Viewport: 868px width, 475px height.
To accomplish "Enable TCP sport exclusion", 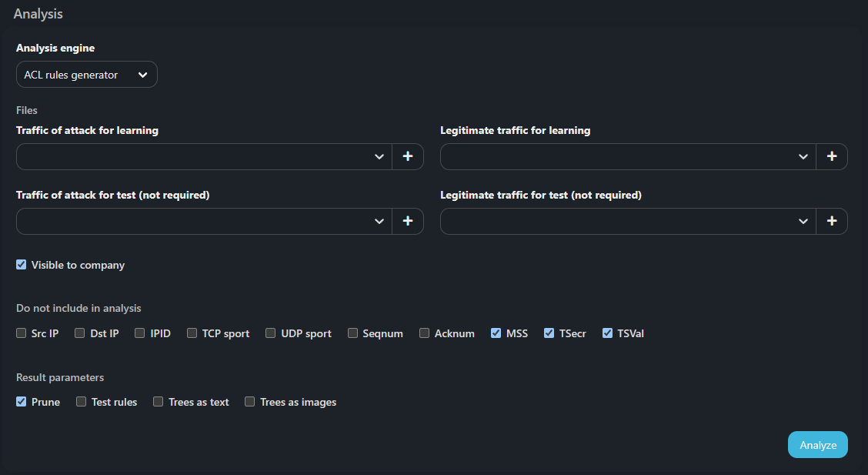I will pos(192,333).
